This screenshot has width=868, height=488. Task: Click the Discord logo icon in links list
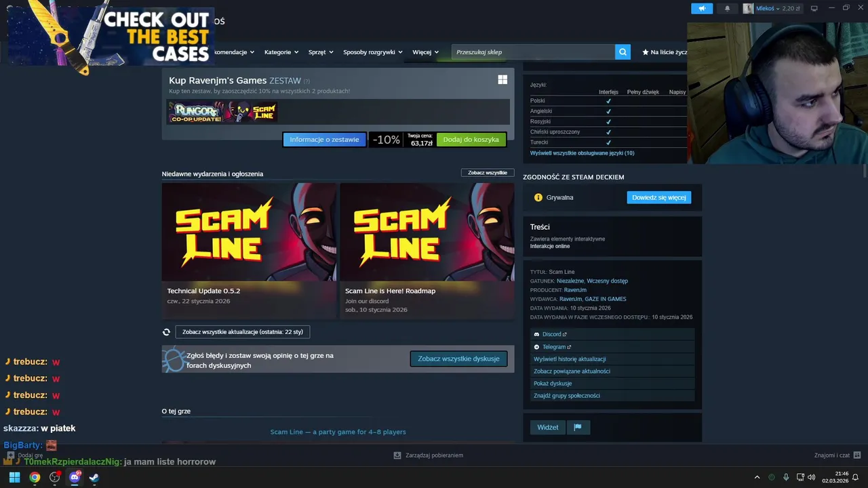coord(536,334)
